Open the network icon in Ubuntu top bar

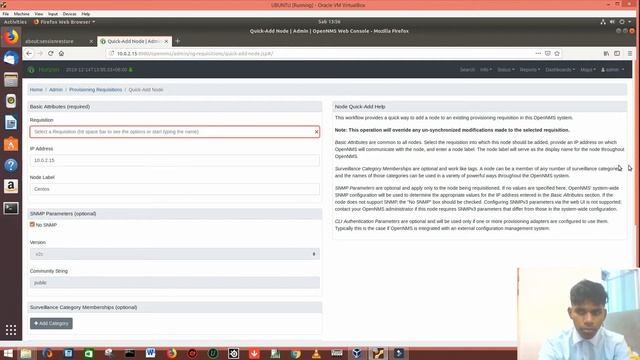(603, 22)
